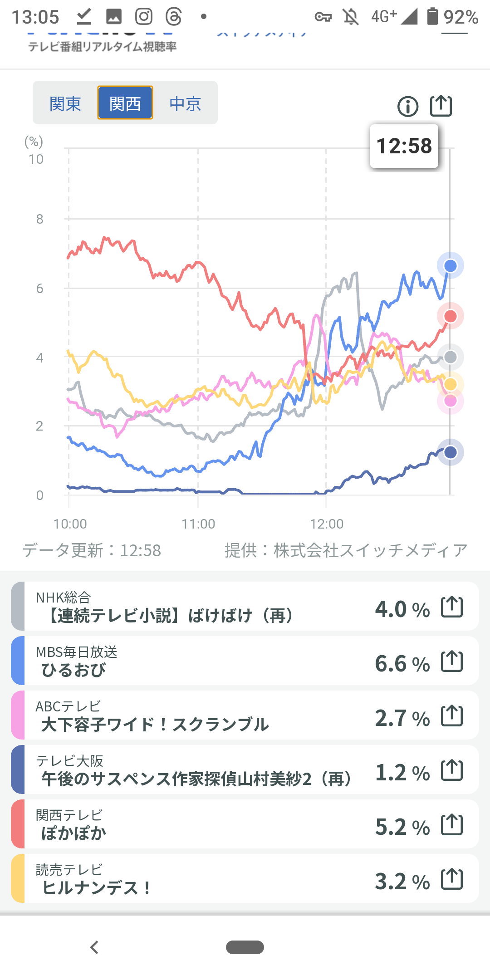The height and width of the screenshot is (980, 490).
Task: Share the 読売テレビ ヒルナンデス rating
Action: 452,879
